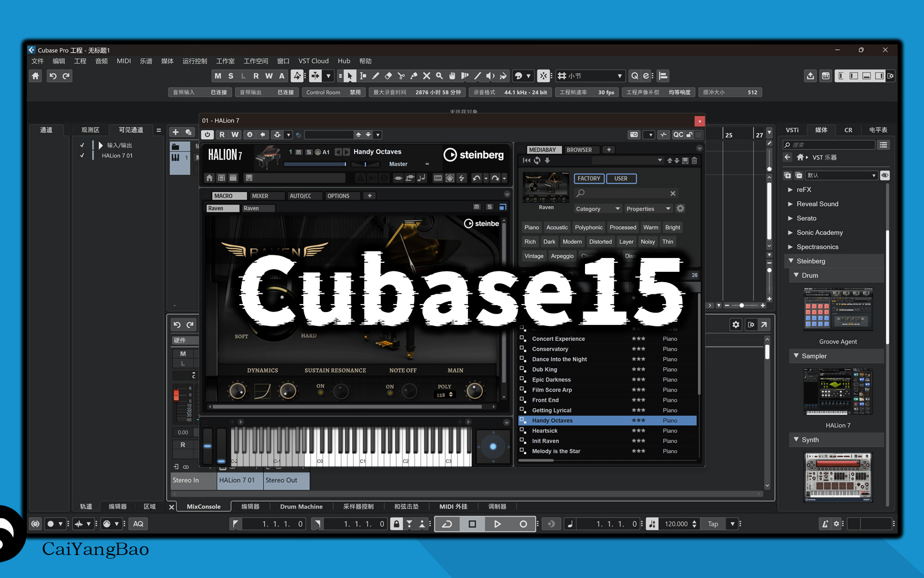Select the Glue tool
924x578 pixels.
[414, 76]
